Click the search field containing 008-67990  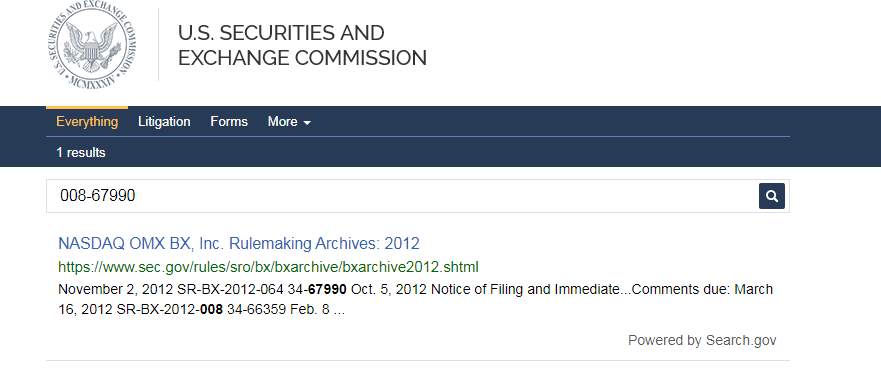402,196
